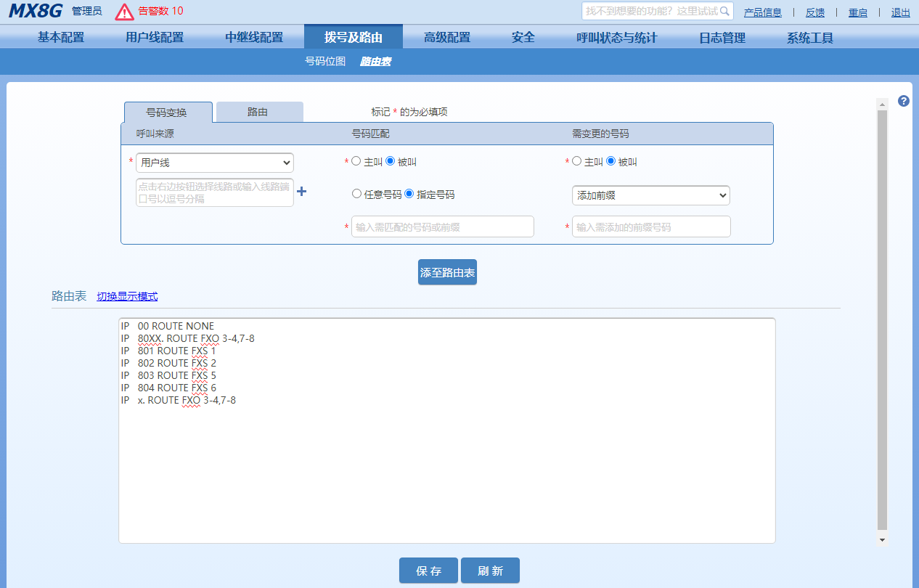
Task: Click the vertical page scrollbar
Action: pos(882,319)
